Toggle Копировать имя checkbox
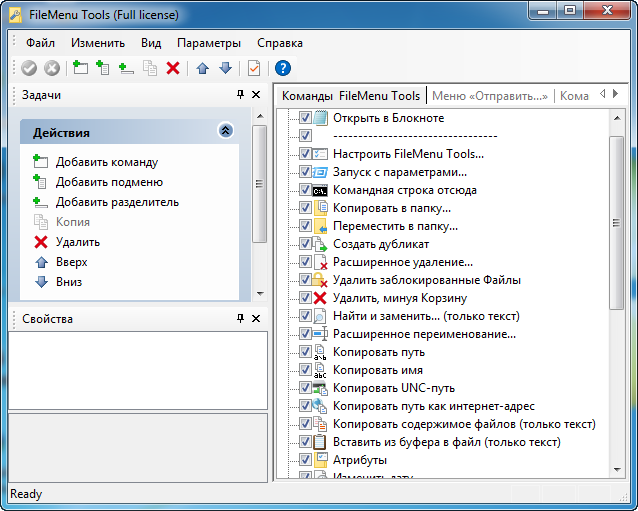Screen dimensions: 638x511 coord(305,370)
